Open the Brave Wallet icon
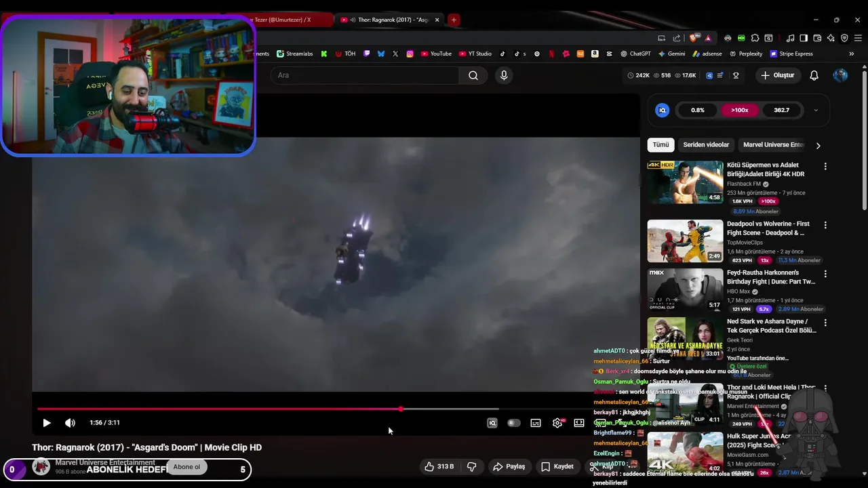 [817, 38]
